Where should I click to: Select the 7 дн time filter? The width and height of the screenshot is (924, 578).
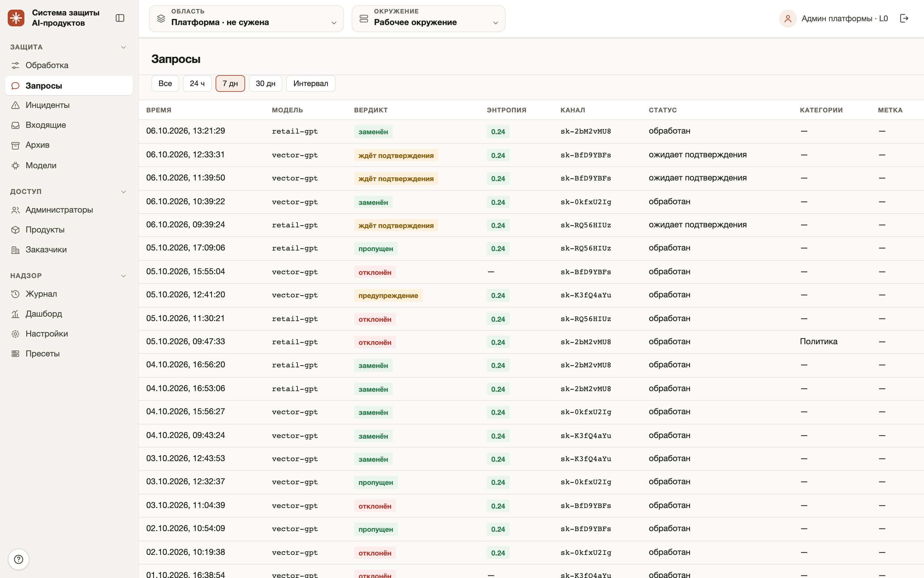pyautogui.click(x=230, y=83)
